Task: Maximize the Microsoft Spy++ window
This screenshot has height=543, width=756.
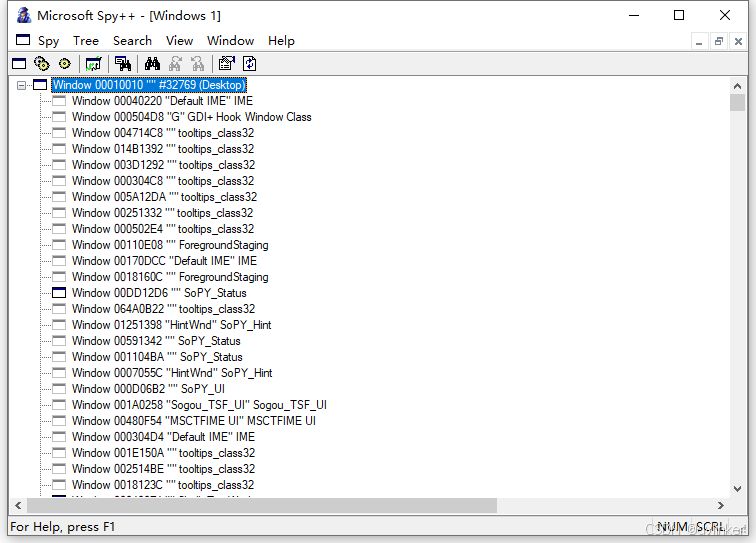Action: click(679, 15)
